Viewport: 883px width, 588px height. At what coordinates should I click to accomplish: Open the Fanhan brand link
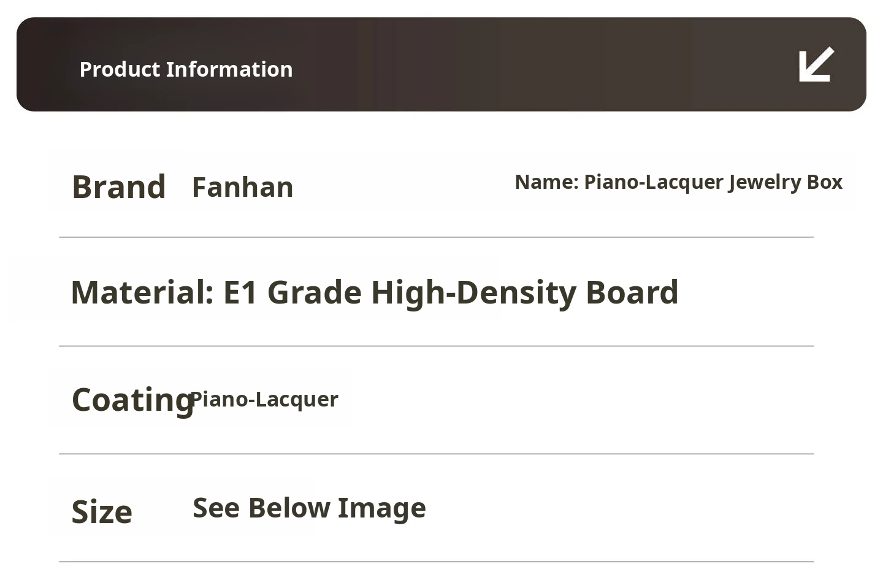243,188
